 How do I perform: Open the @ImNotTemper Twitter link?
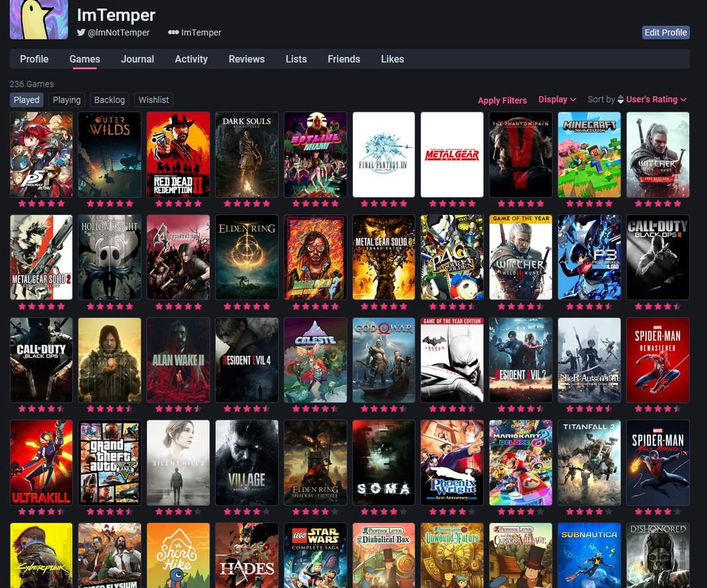pos(113,33)
